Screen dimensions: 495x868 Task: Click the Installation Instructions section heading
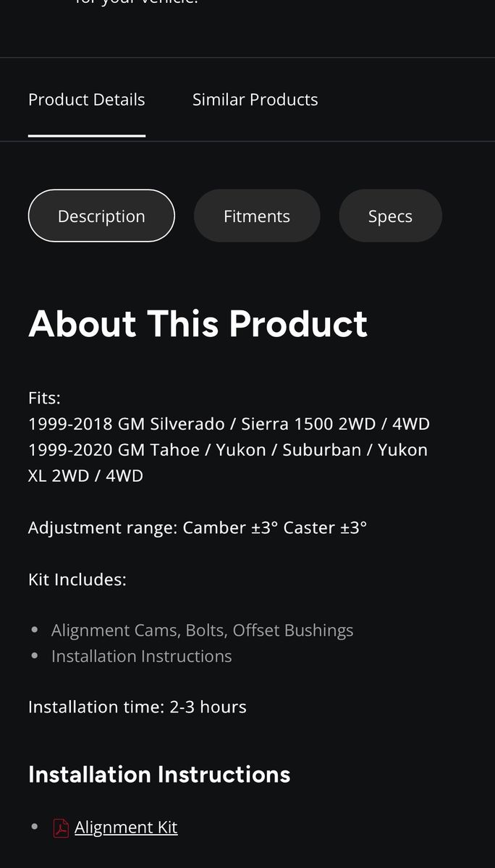pos(159,774)
